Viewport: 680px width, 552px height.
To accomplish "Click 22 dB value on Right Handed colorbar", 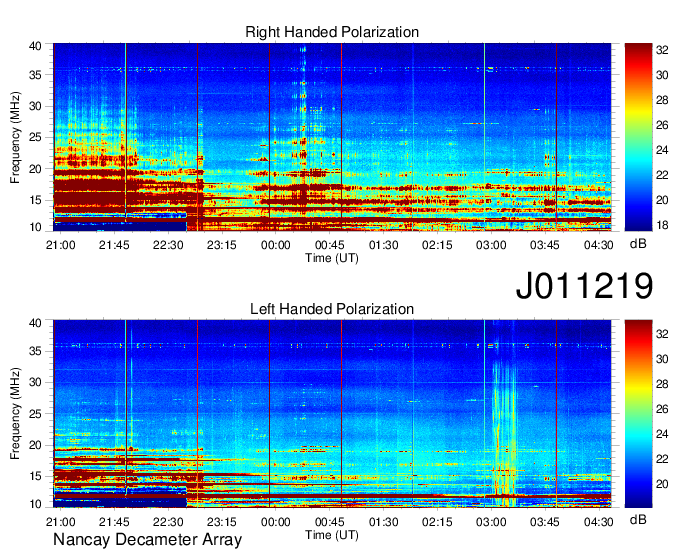I will coord(662,175).
